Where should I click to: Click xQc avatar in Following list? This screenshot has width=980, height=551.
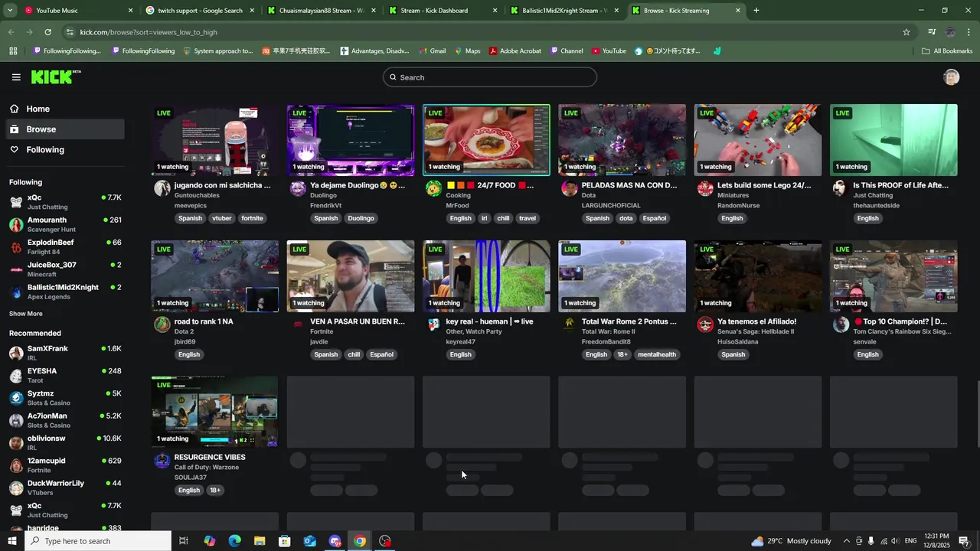click(x=16, y=202)
